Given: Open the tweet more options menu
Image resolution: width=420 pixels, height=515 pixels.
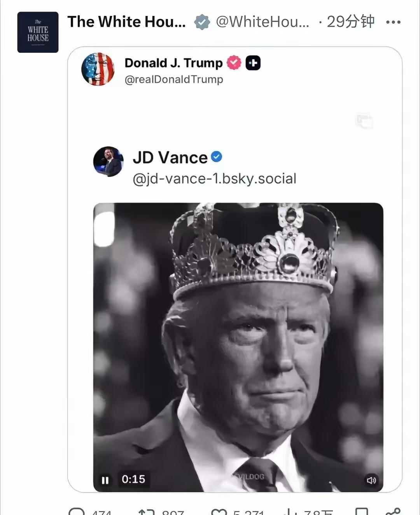Looking at the screenshot, I should click(x=393, y=22).
